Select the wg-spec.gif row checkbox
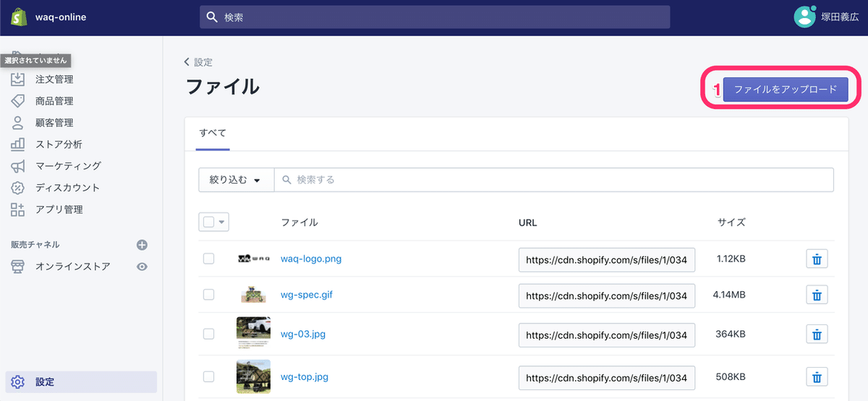The image size is (868, 401). point(208,295)
